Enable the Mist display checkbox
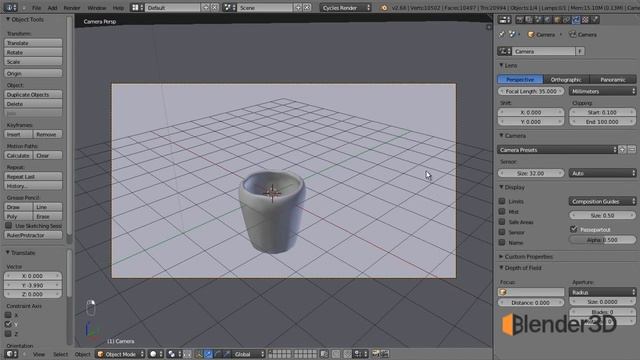Viewport: 640px width, 360px height. (x=502, y=211)
